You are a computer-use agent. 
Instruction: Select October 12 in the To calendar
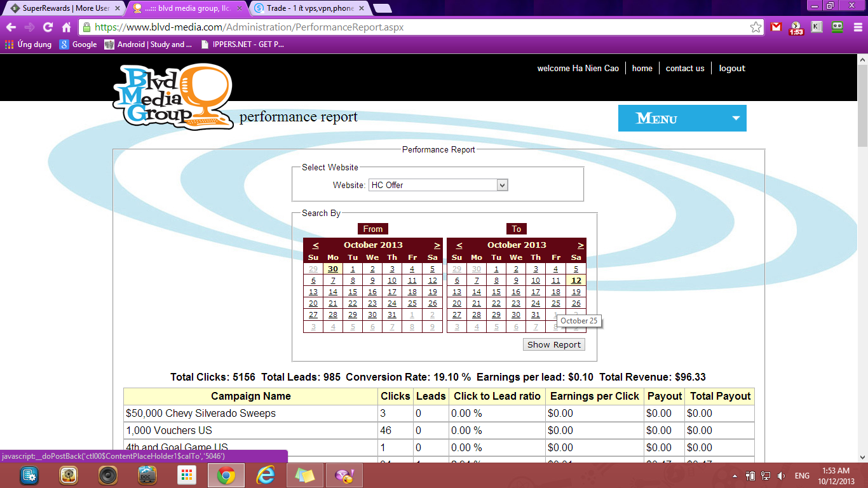576,280
